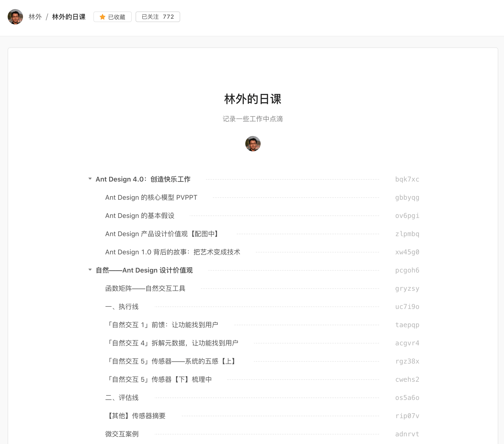Open the 微交互案例 entry
The image size is (504, 444).
click(x=122, y=434)
